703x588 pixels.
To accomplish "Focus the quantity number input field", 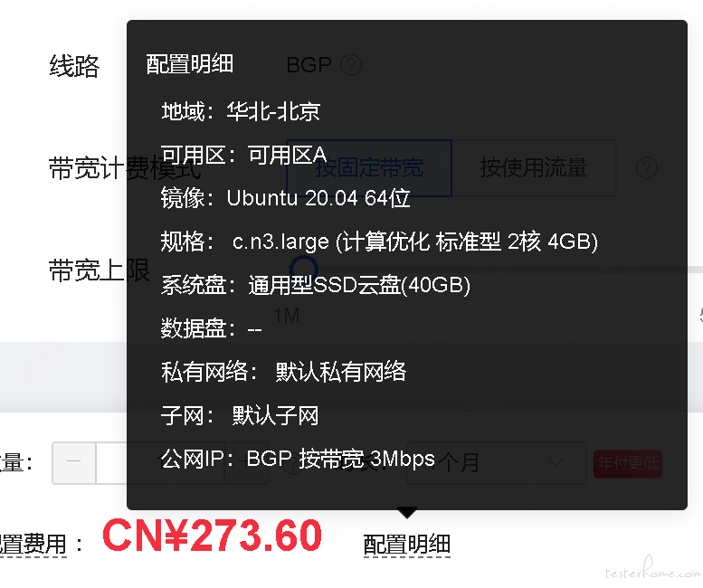I will (160, 462).
